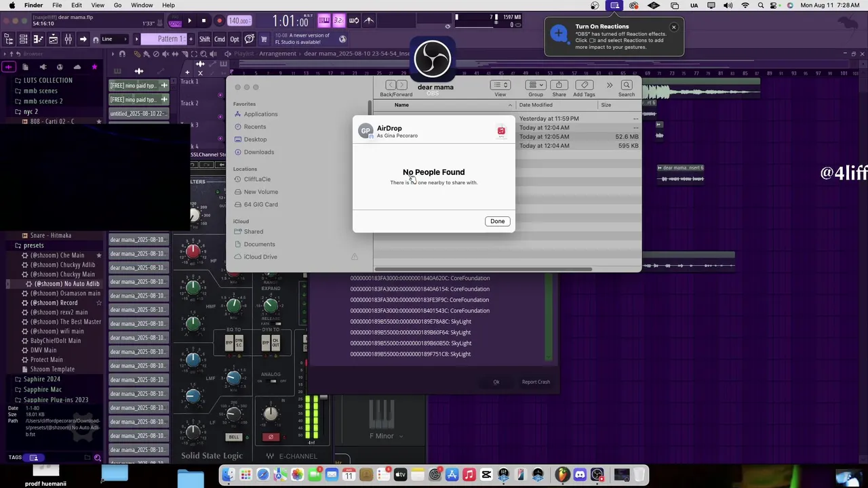
Task: Open the Line snap dropdown
Action: pos(114,39)
